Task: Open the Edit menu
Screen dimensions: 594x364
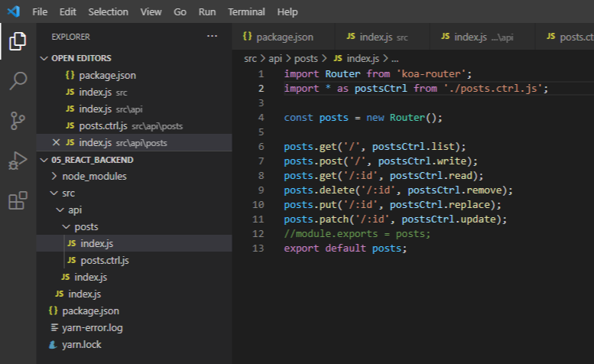Action: tap(68, 11)
